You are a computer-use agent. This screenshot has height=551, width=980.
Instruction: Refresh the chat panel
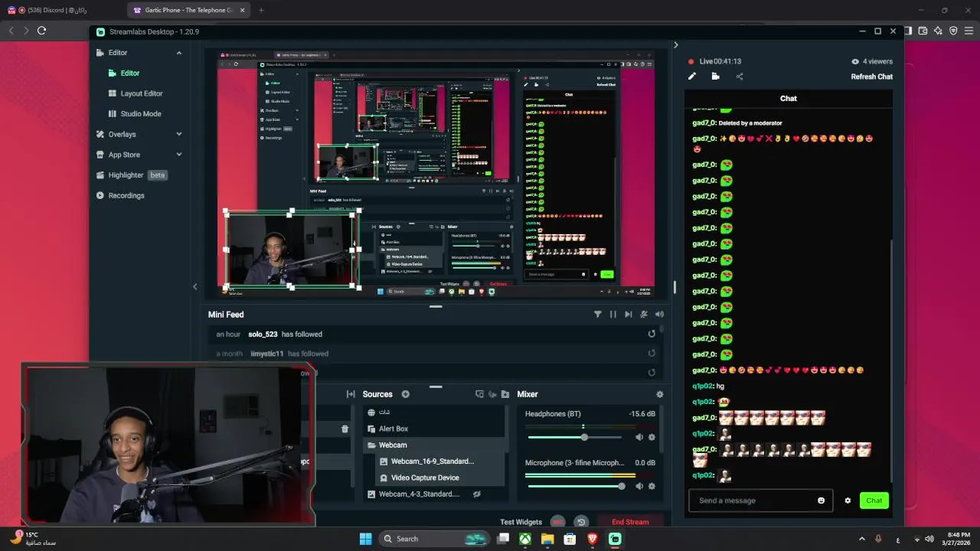(x=871, y=77)
